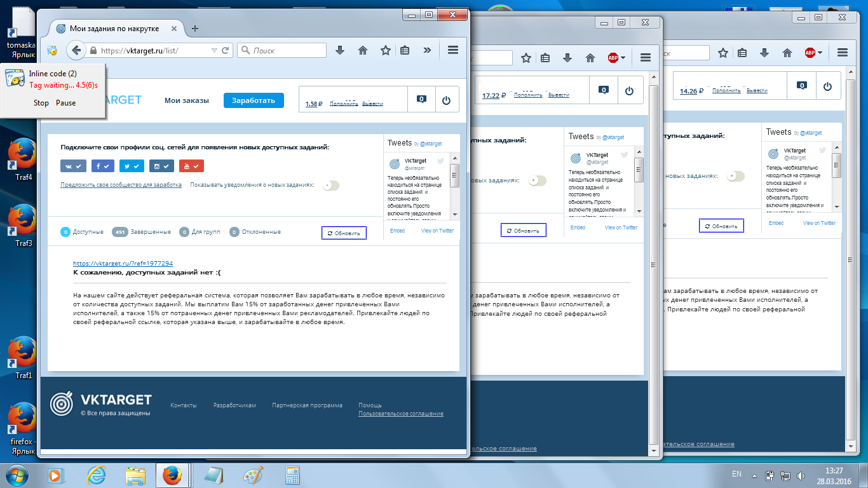Click the blue Заработать button

(254, 100)
